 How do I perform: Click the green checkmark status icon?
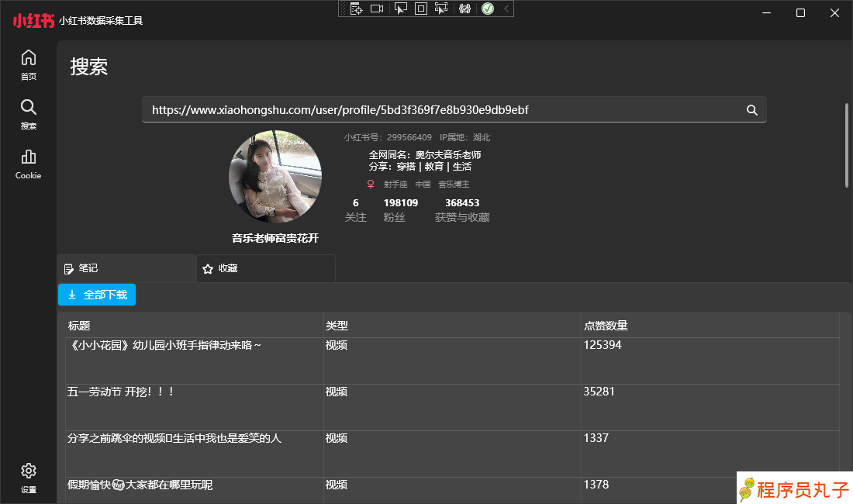pyautogui.click(x=488, y=9)
